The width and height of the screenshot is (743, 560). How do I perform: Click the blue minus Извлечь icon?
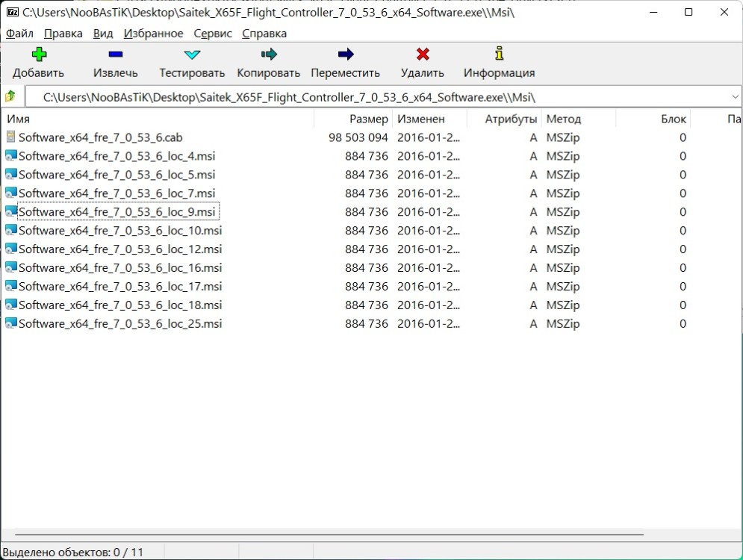pos(116,55)
